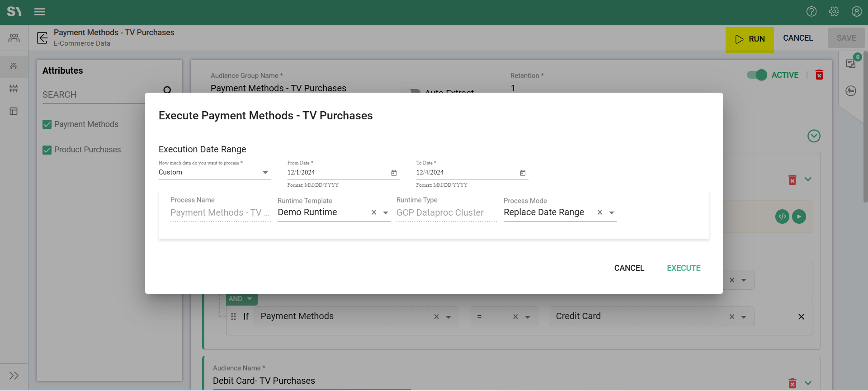This screenshot has width=868, height=391.
Task: Expand the left sidebar with double chevron
Action: 14,376
